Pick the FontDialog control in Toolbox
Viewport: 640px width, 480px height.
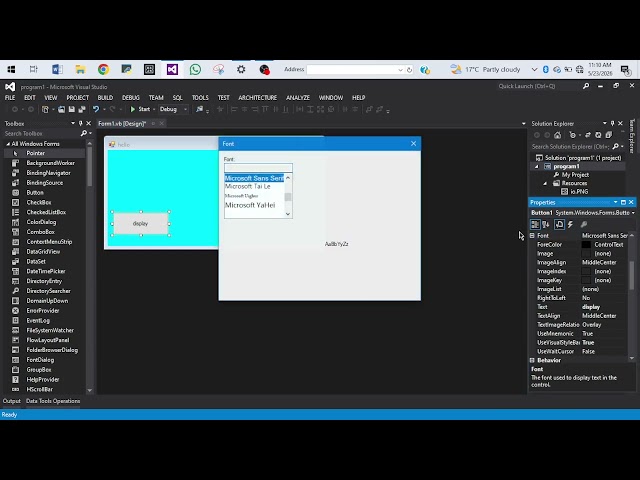point(40,360)
